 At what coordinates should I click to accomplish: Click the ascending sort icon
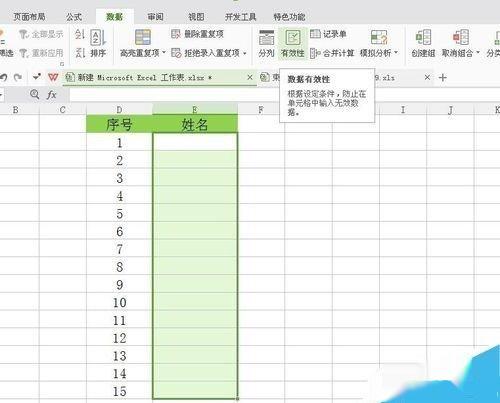80,34
